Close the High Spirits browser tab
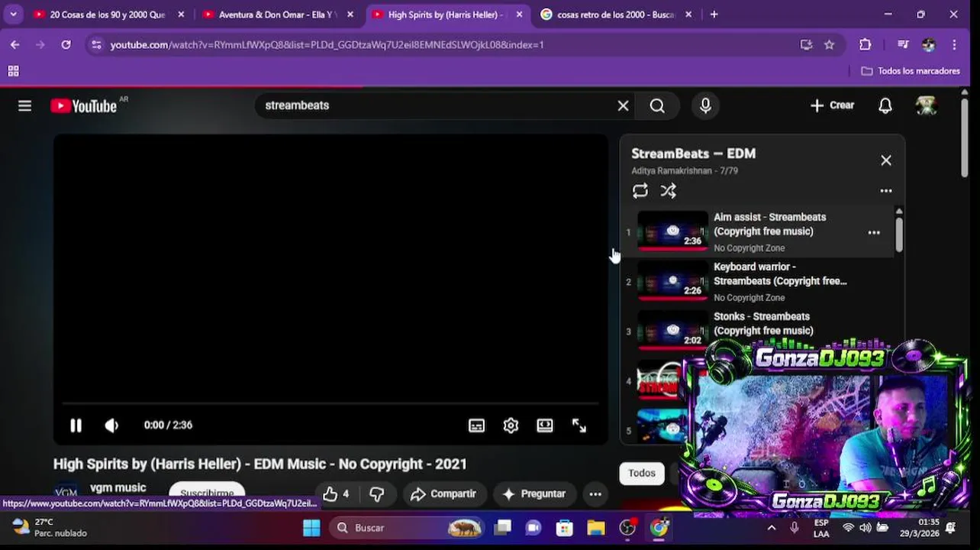980x550 pixels. pyautogui.click(x=519, y=15)
